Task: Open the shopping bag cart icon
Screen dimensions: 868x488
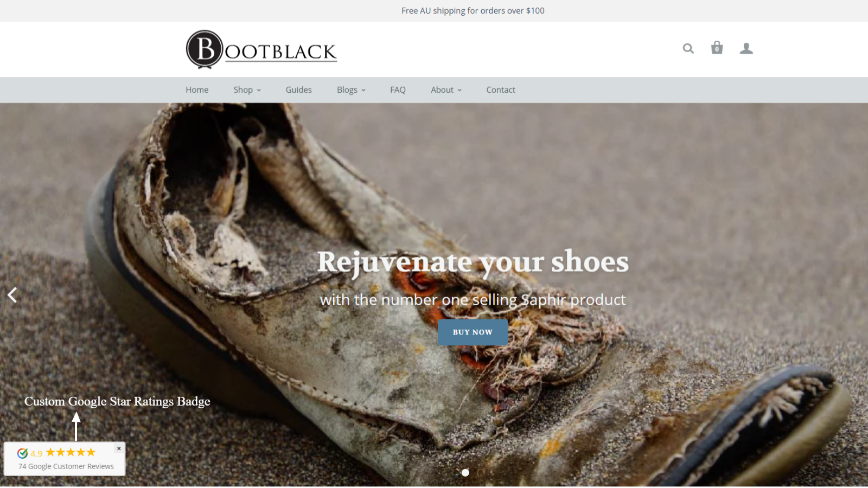Action: pyautogui.click(x=717, y=48)
